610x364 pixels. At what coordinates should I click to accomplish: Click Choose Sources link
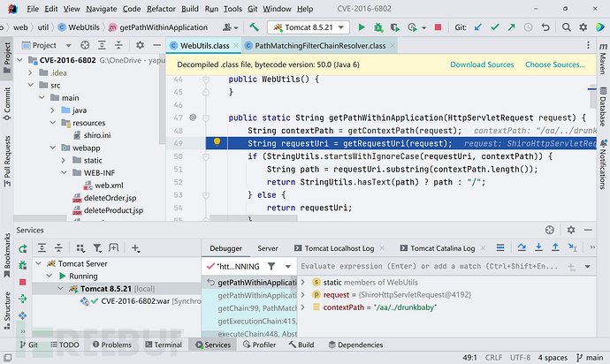point(555,64)
